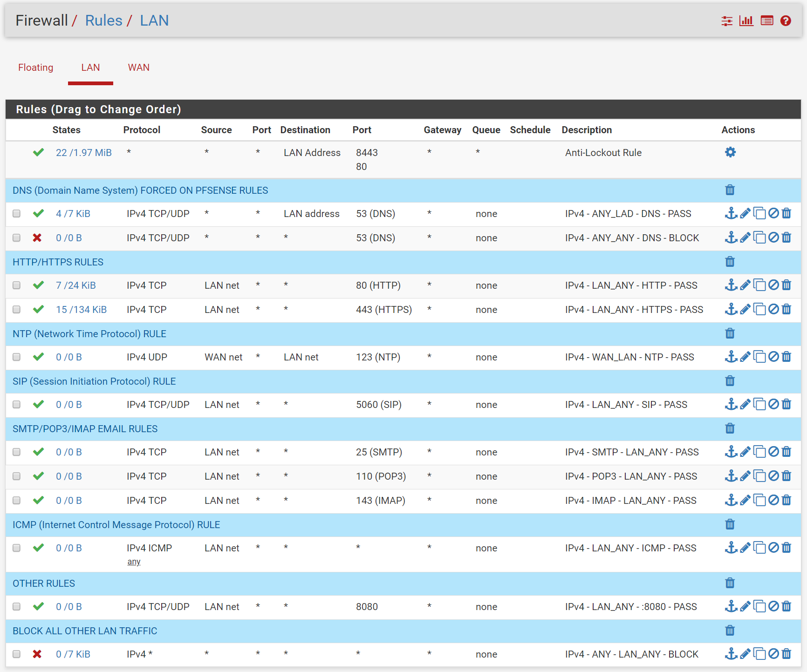Delete the DNS BLOCK rule via trash

click(786, 238)
